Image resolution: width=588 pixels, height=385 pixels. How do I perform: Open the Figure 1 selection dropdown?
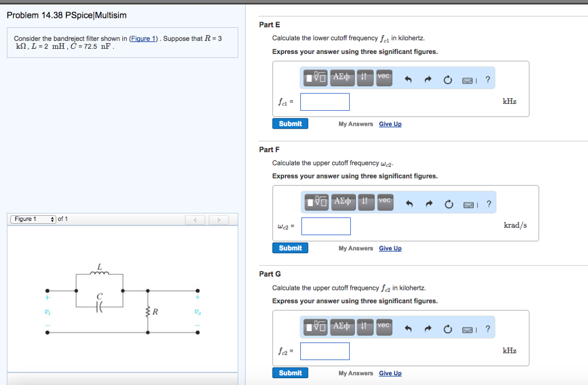[x=32, y=219]
